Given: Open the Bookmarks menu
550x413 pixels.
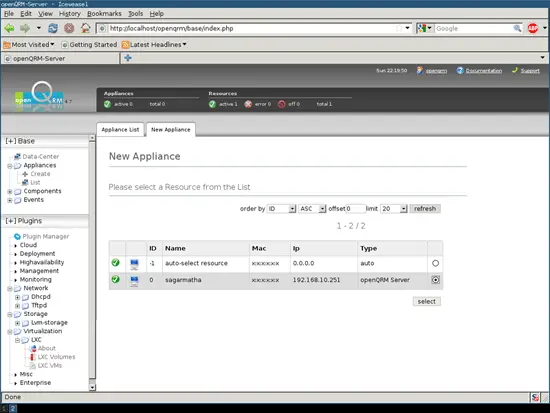Looking at the screenshot, I should (104, 14).
